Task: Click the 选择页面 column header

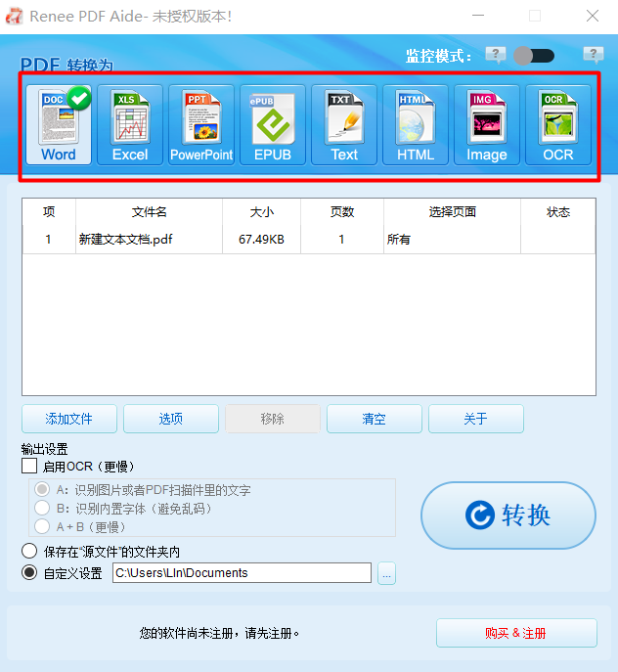Action: (x=452, y=212)
